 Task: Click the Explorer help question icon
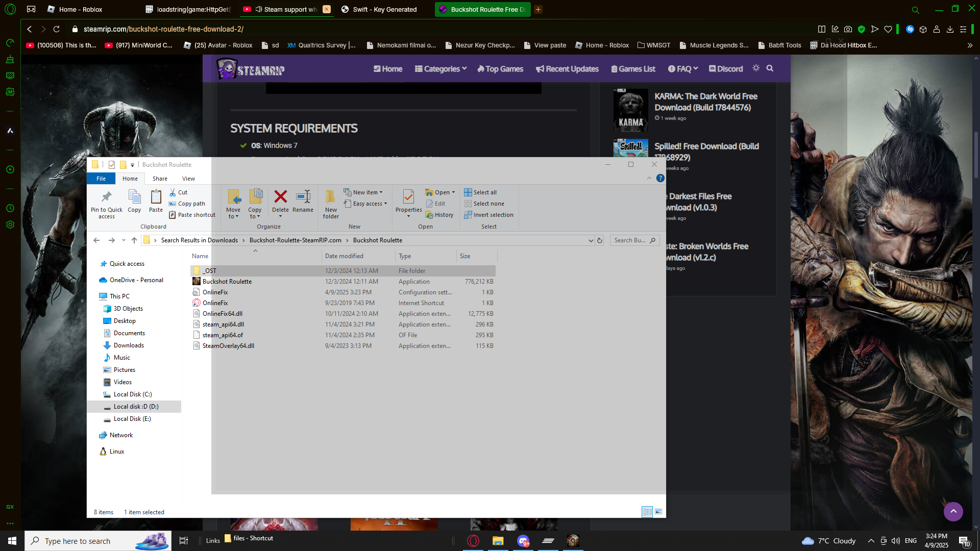(660, 178)
